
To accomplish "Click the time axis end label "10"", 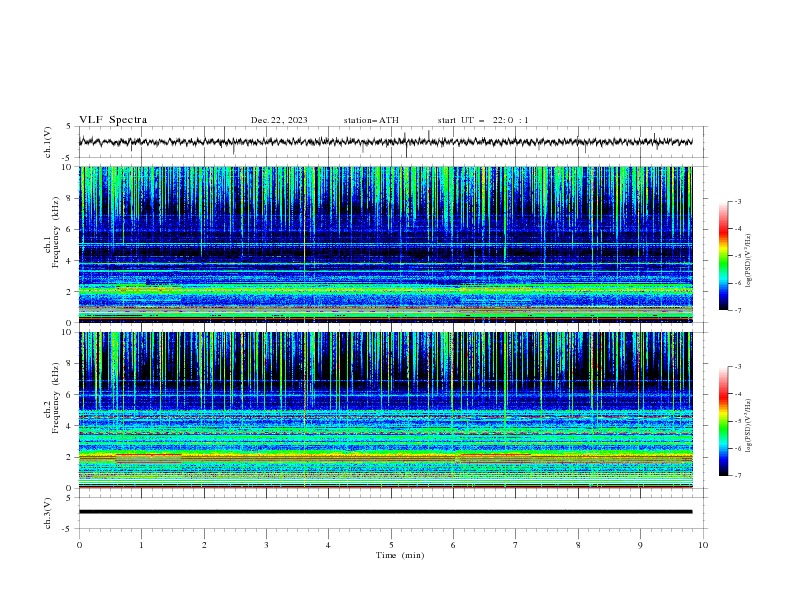I will pos(703,545).
